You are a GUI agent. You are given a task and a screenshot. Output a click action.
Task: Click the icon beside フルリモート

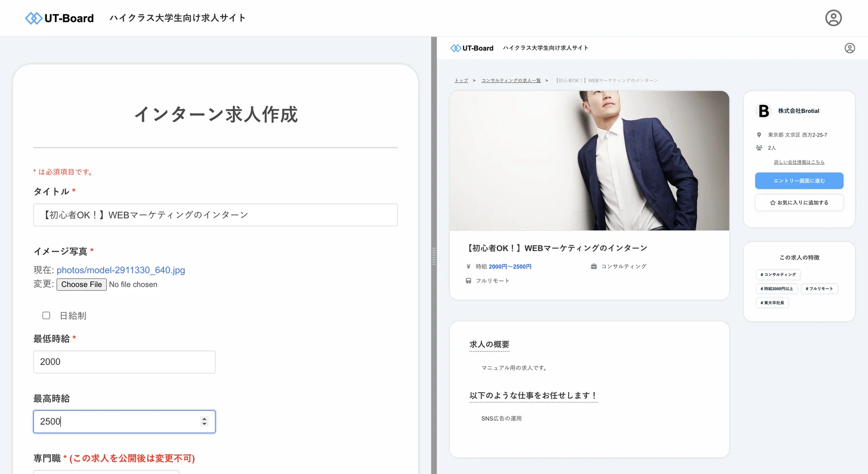pyautogui.click(x=468, y=281)
